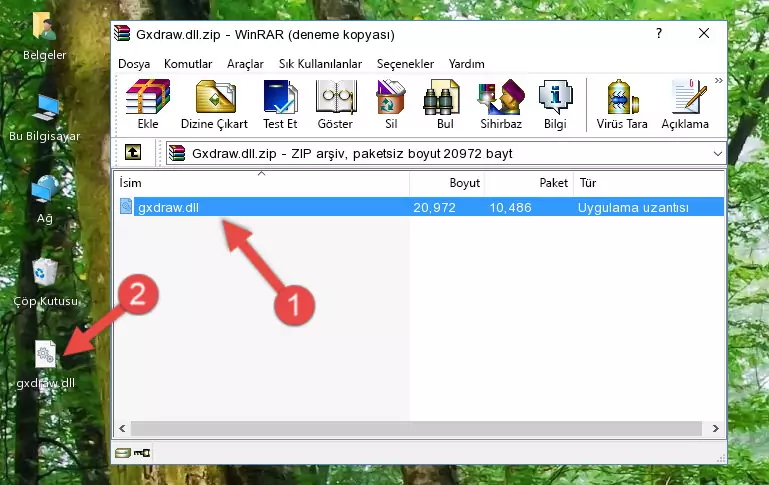The image size is (769, 485).
Task: Click the horizontal scrollbar track
Action: (x=416, y=428)
